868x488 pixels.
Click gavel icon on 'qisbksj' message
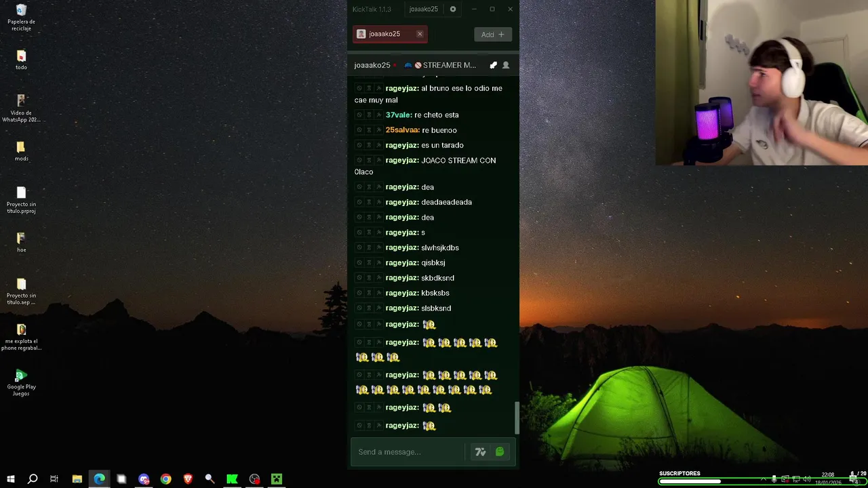pyautogui.click(x=378, y=263)
